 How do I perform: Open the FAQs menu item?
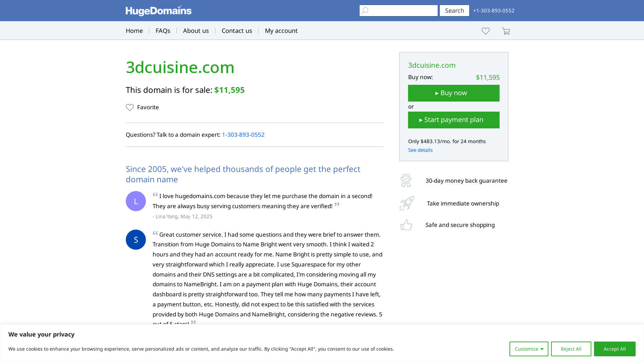163,31
